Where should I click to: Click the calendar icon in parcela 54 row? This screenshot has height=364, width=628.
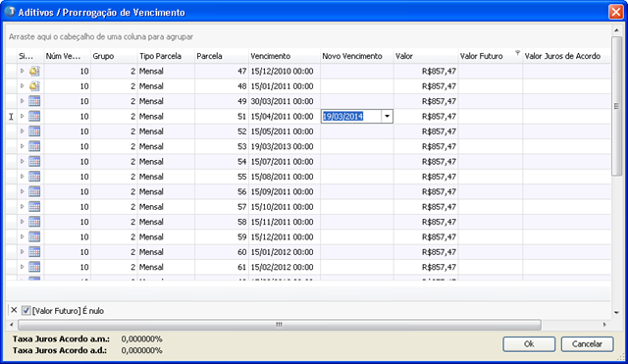[34, 162]
